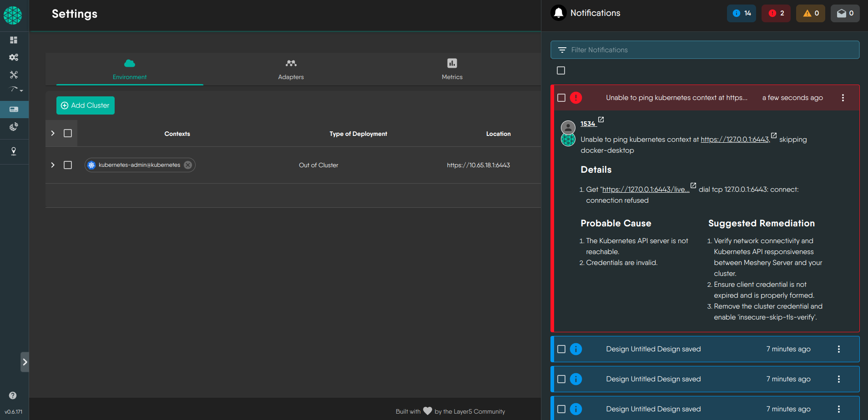
Task: Open the Dashboard icon in the sidebar
Action: point(14,40)
